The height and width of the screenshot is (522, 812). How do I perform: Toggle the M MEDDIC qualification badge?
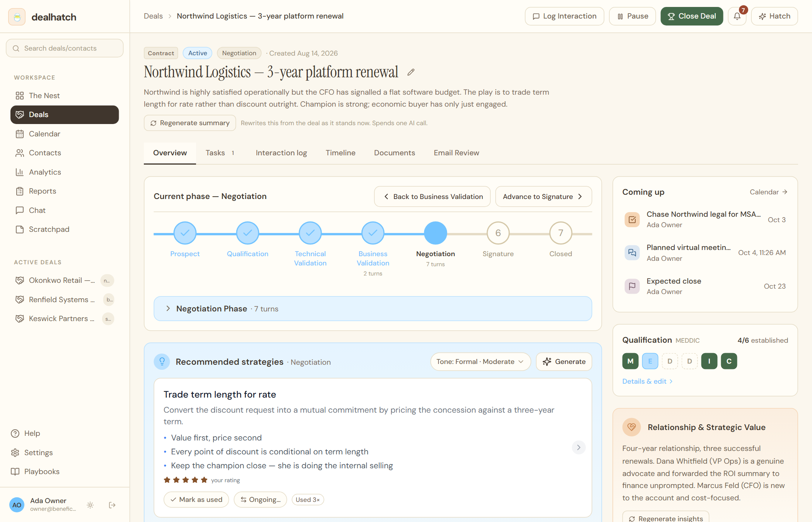coord(630,361)
